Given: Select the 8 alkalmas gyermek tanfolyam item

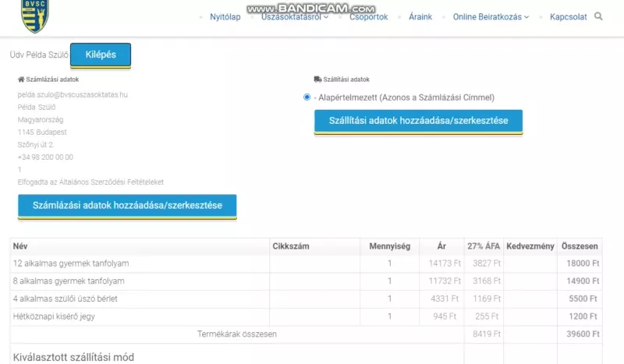Looking at the screenshot, I should tap(69, 281).
